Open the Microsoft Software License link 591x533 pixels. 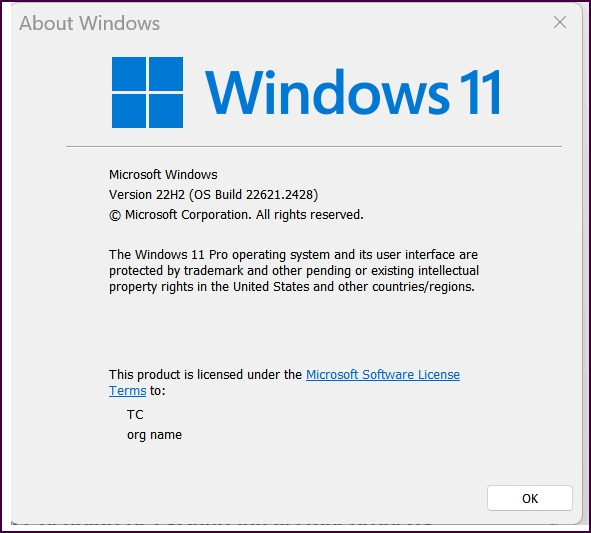click(x=383, y=375)
